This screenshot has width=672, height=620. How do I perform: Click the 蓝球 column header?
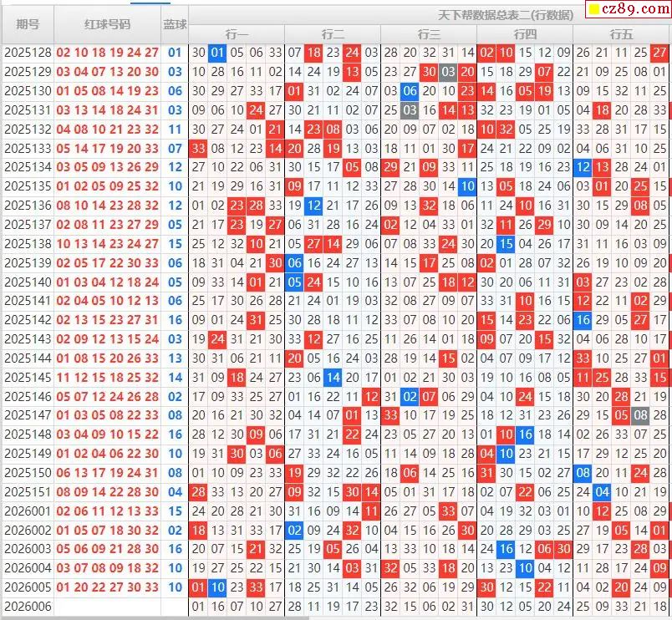pyautogui.click(x=175, y=24)
